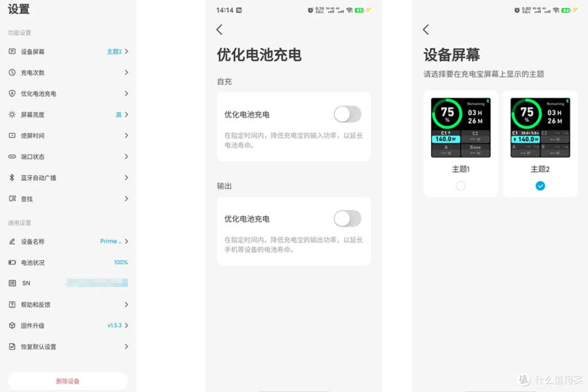
Task: Tap the 查找 search icon
Action: 12,198
